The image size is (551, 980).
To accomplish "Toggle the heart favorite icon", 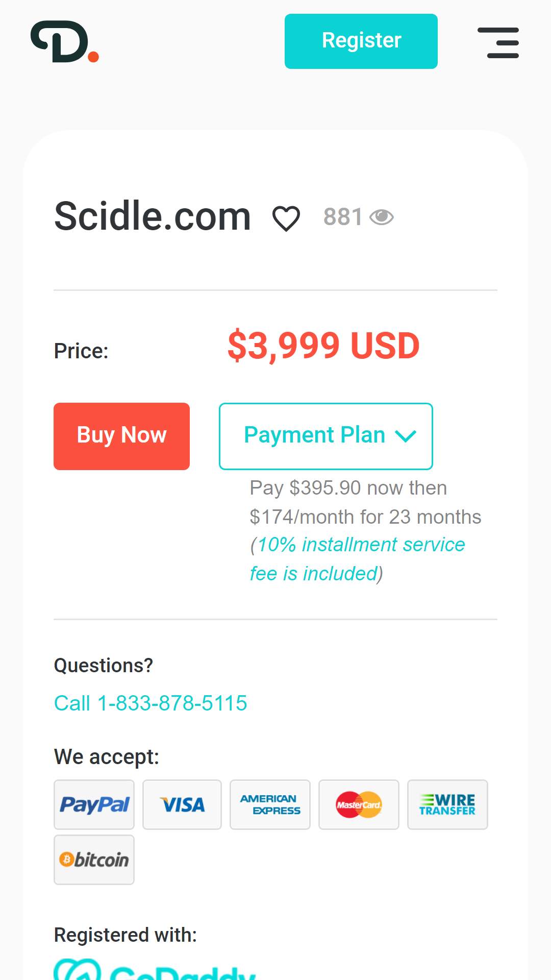I will 286,218.
